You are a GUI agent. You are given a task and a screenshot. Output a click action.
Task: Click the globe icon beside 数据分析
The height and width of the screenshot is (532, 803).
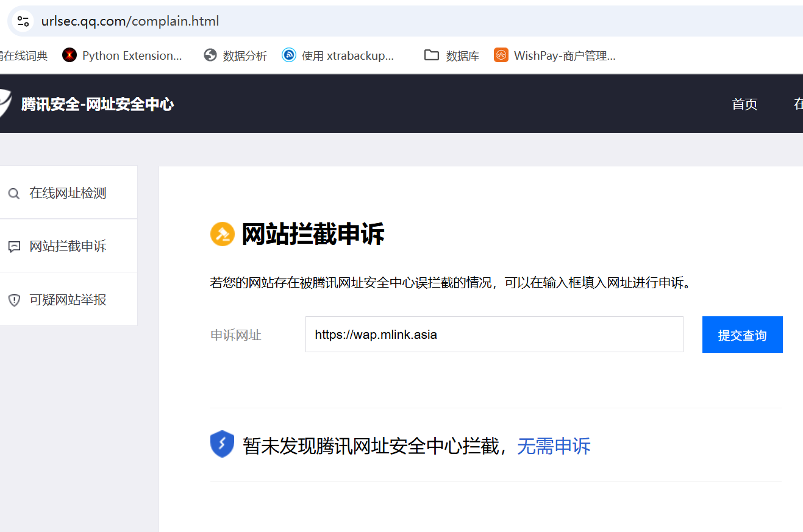210,55
